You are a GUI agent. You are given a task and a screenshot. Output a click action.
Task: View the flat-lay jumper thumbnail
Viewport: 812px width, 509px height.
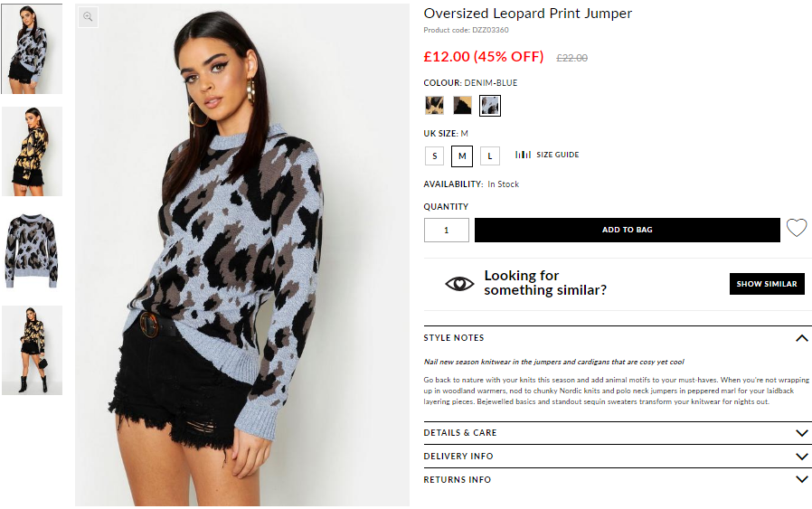pyautogui.click(x=32, y=250)
